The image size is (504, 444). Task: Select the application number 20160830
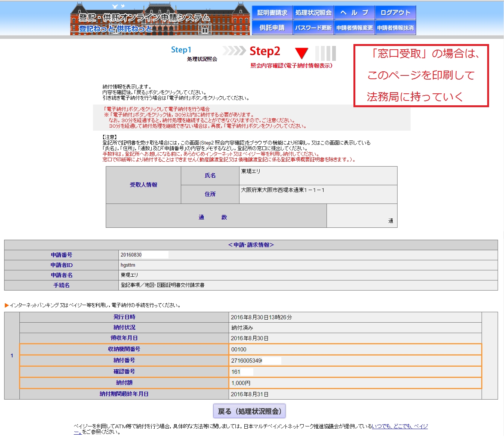pyautogui.click(x=131, y=255)
